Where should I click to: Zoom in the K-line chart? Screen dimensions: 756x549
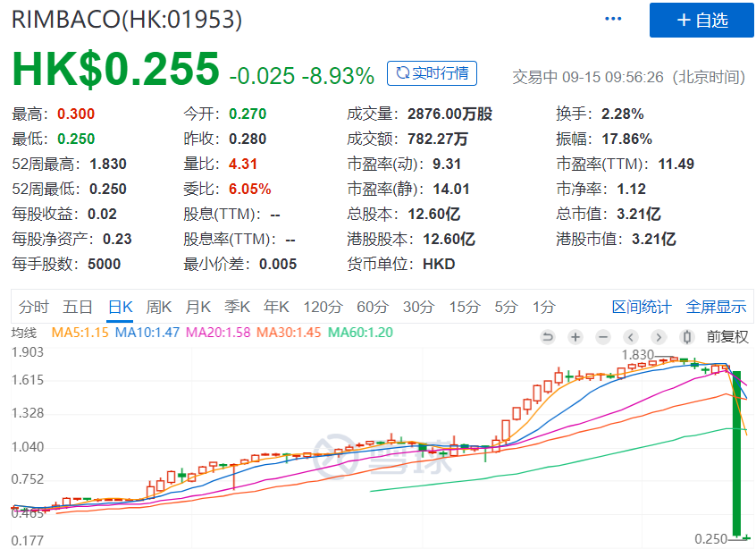[x=575, y=336]
